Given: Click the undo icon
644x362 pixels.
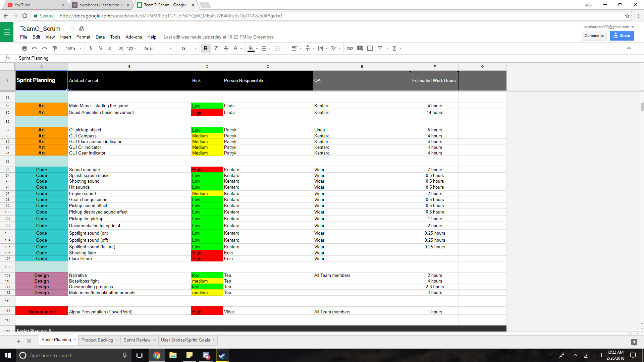Looking at the screenshot, I should [x=34, y=48].
